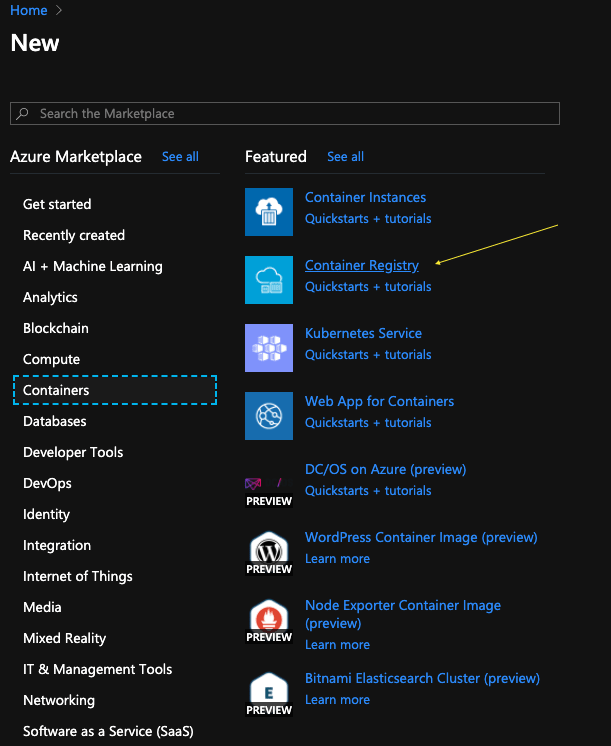Select the WordPress Container Image icon
The width and height of the screenshot is (611, 746).
point(269,553)
